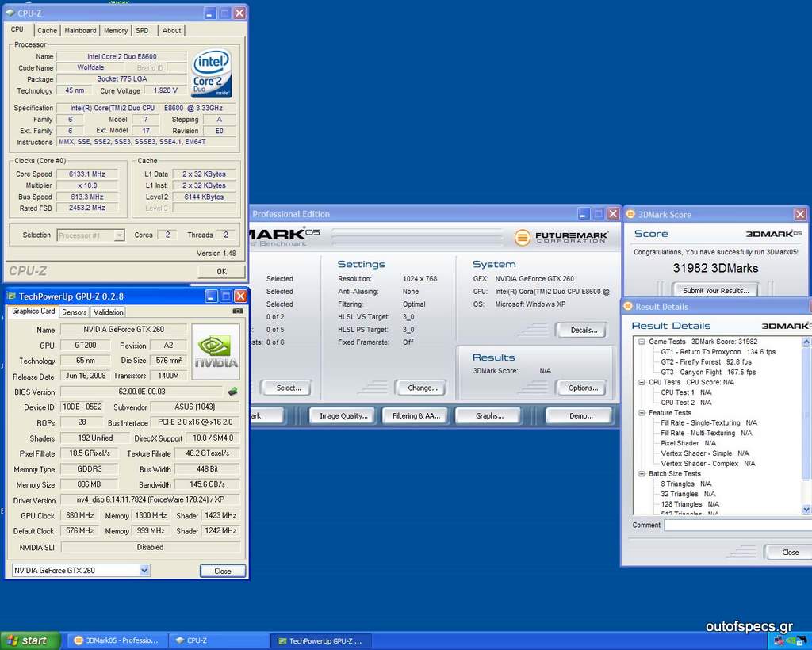812x650 pixels.
Task: Switch to 3DMark05 taskbar button
Action: coord(117,640)
